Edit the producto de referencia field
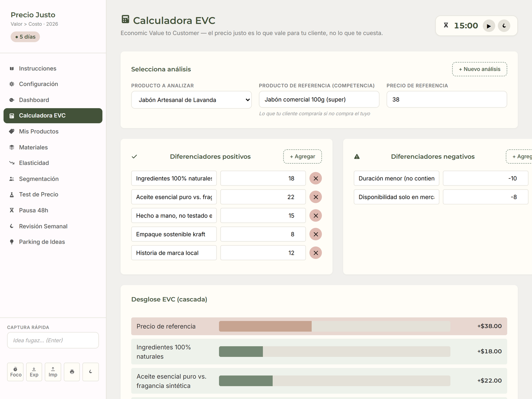Screen dimensions: 532x399 [319, 99]
